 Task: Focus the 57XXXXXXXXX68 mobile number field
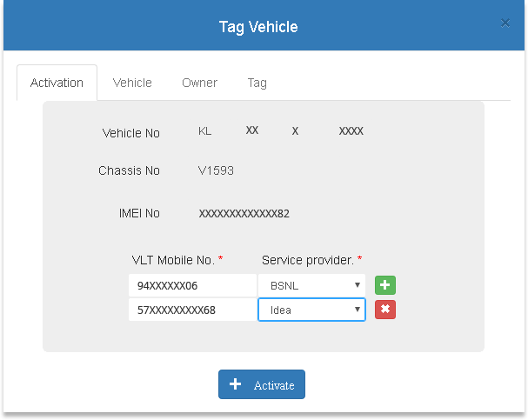(192, 310)
